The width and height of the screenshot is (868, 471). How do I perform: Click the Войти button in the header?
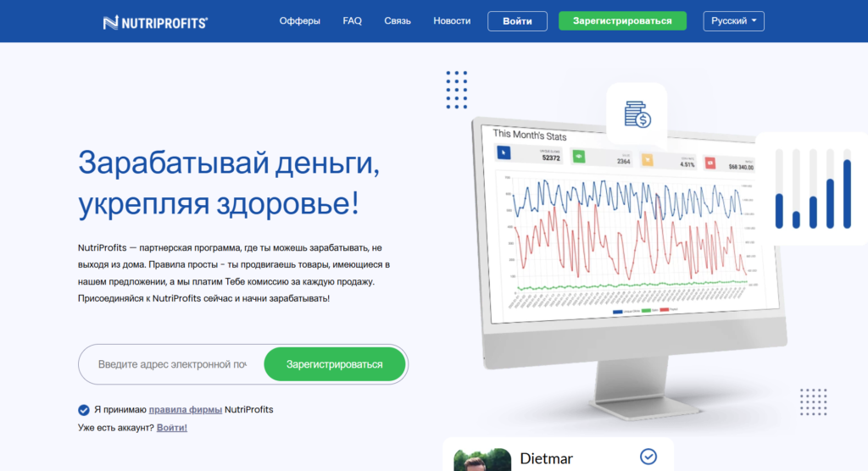[517, 21]
